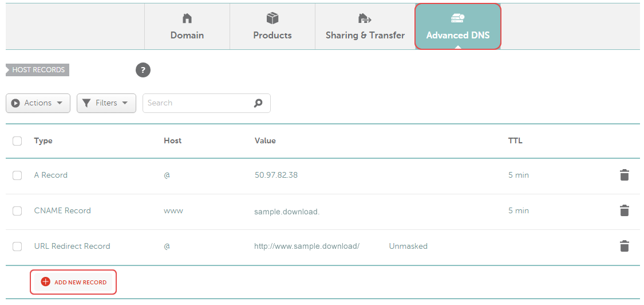The image size is (644, 305).
Task: Check the A Record row checkbox
Action: [17, 175]
